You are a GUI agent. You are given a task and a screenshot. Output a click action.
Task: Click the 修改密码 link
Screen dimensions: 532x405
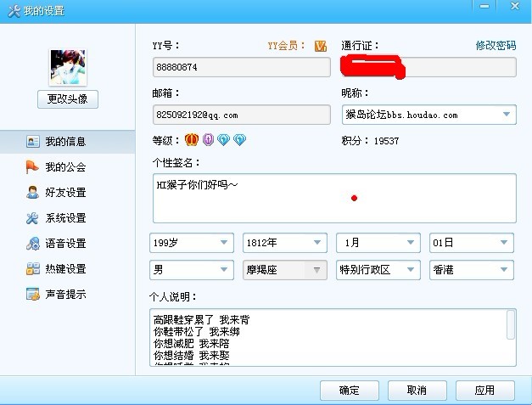click(496, 45)
